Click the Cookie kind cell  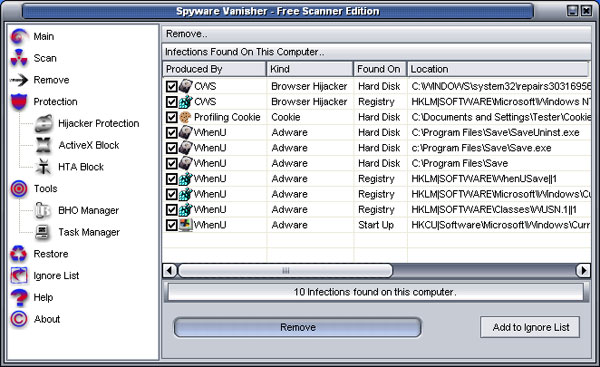click(286, 117)
